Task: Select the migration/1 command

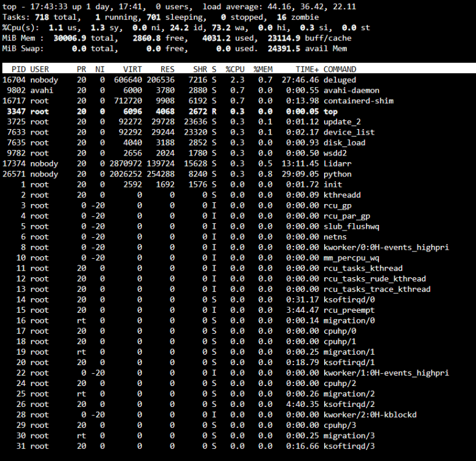Action: click(x=349, y=352)
